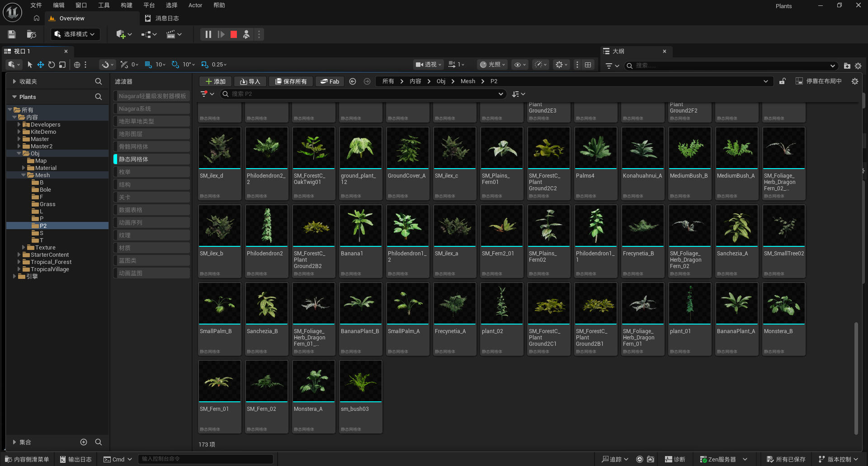
Task: Search in Plants folder tree
Action: (98, 97)
